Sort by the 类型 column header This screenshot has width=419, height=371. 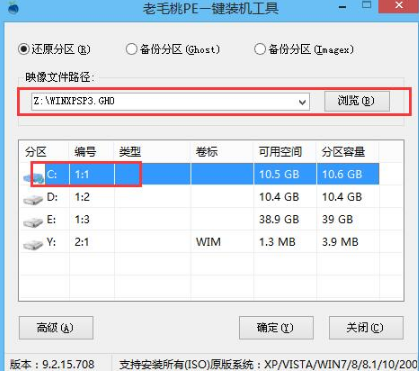pos(130,152)
